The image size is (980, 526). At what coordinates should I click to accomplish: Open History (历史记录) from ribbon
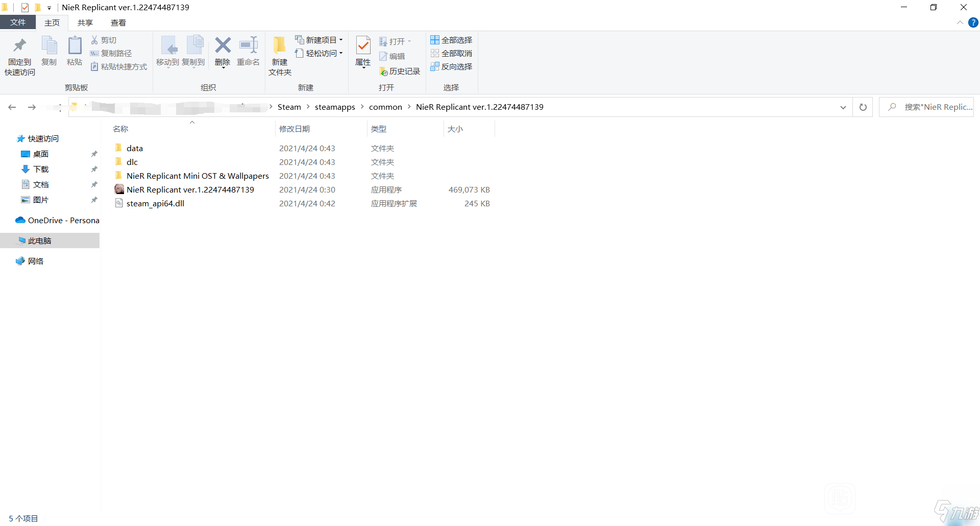pyautogui.click(x=400, y=71)
